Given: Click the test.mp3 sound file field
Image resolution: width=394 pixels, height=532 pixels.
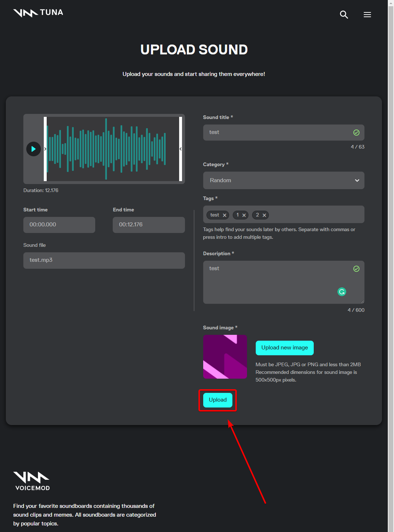Looking at the screenshot, I should [104, 260].
